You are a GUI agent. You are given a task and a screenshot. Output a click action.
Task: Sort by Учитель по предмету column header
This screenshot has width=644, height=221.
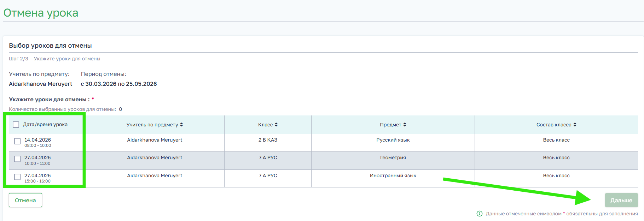point(152,125)
